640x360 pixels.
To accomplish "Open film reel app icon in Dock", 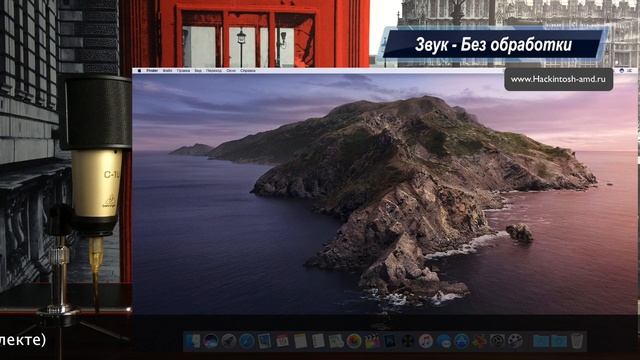I will [x=515, y=341].
